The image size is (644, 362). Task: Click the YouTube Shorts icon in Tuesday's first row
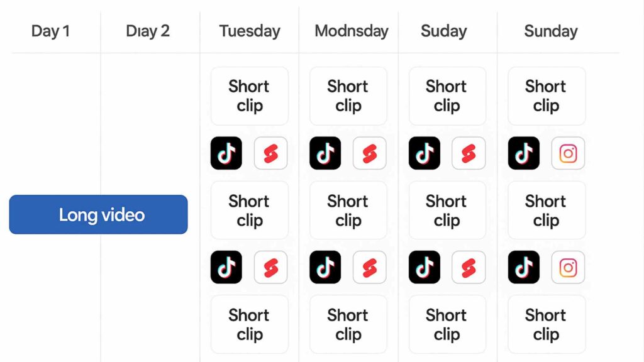[271, 153]
